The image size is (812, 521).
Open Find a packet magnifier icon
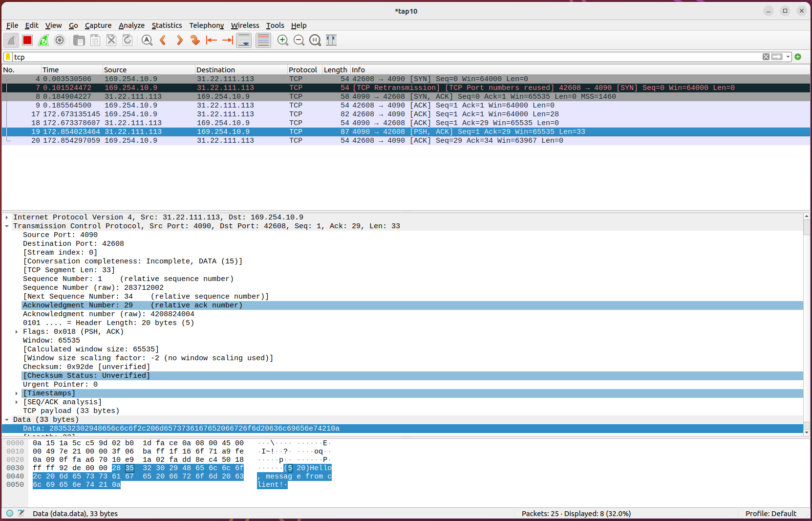(x=147, y=40)
